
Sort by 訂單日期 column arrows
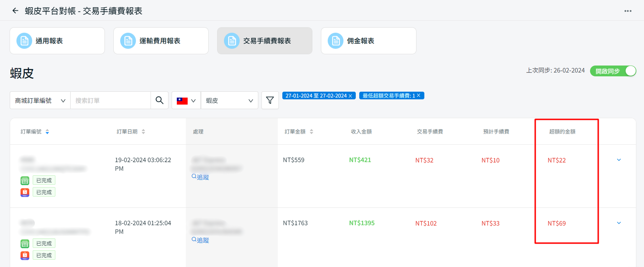click(x=143, y=132)
